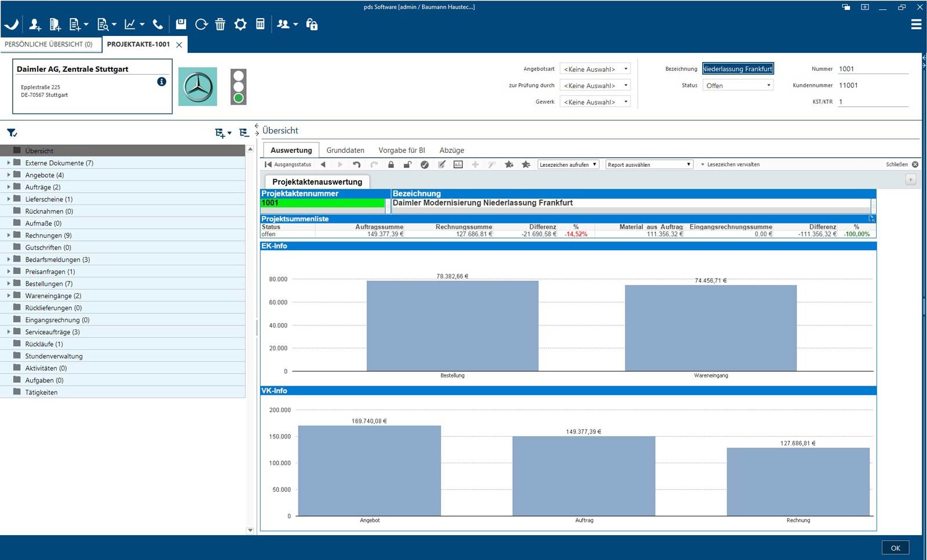Screen dimensions: 927x560
Task: Click the tree filter funnel icon
Action: [x=12, y=133]
